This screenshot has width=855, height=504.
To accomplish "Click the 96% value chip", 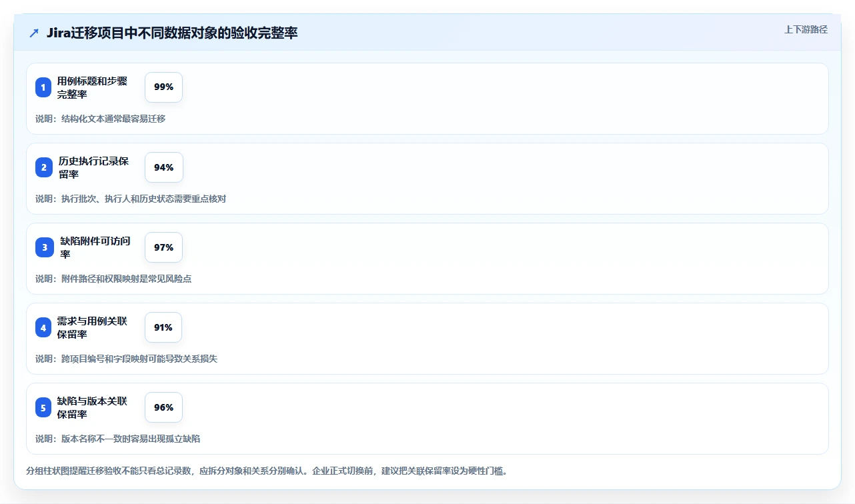I will click(x=163, y=407).
